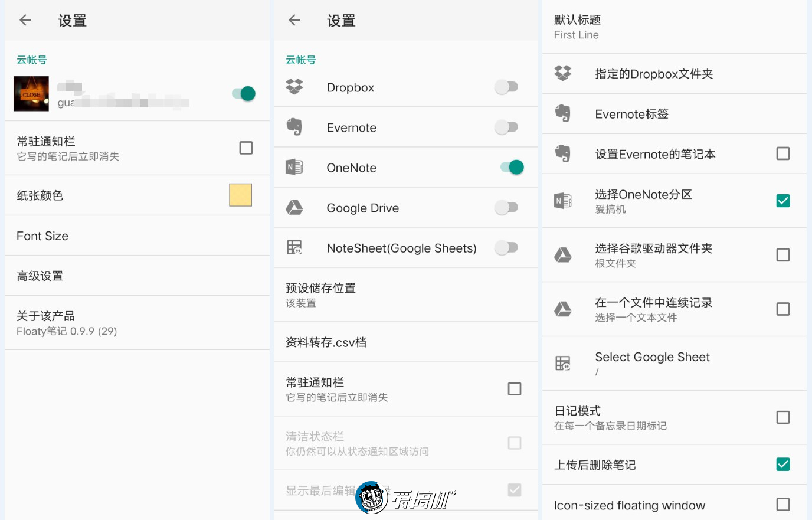Click the OneNote icon
Screen dimensions: 812x520
point(294,167)
